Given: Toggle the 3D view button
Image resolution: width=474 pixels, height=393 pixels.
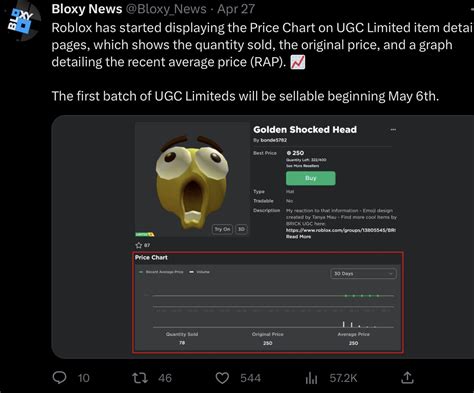Looking at the screenshot, I should coord(241,229).
